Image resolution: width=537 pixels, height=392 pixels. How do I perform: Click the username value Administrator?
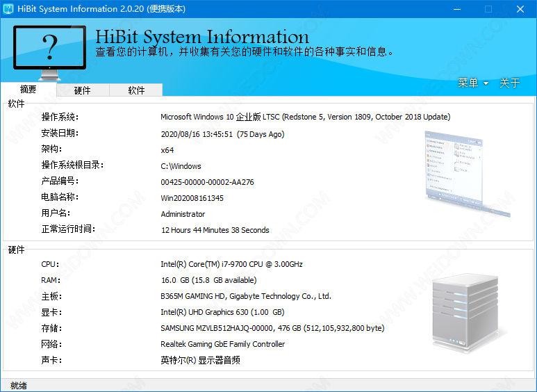click(183, 214)
